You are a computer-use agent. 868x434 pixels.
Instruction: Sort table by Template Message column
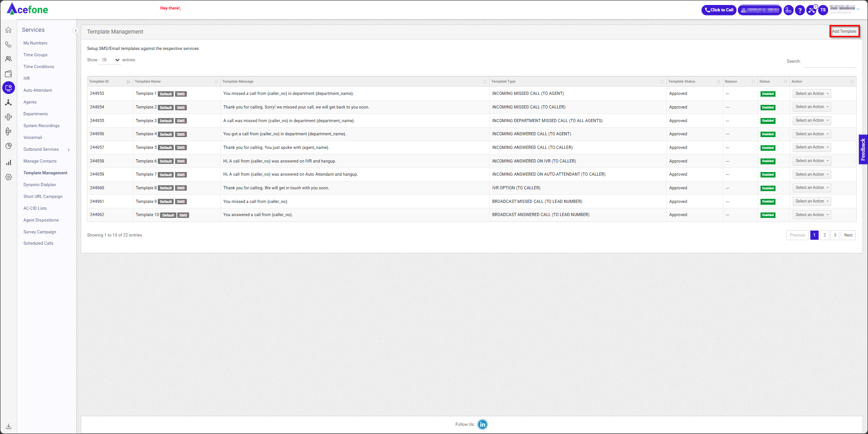[355, 82]
